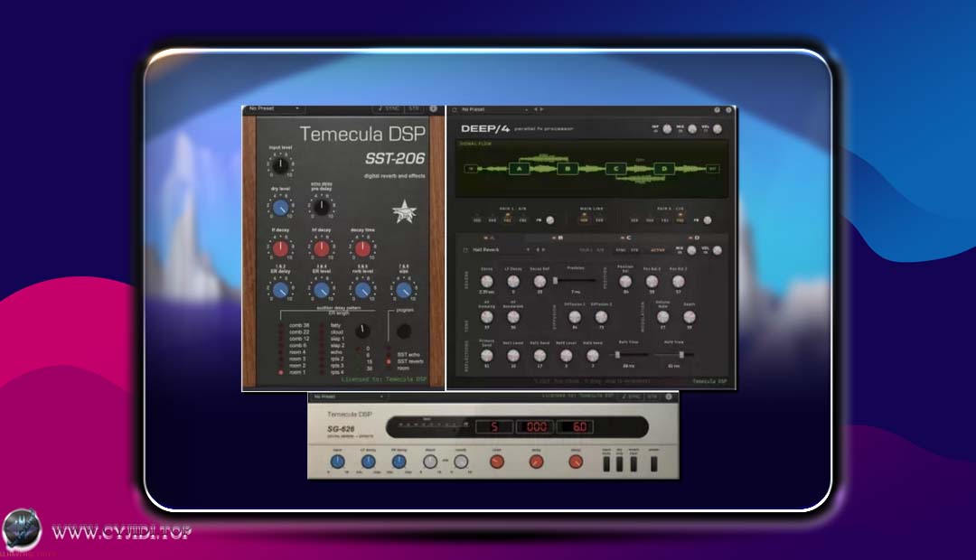The width and height of the screenshot is (976, 560).
Task: Open the No Preset dropdown on SST-206
Action: [x=267, y=107]
